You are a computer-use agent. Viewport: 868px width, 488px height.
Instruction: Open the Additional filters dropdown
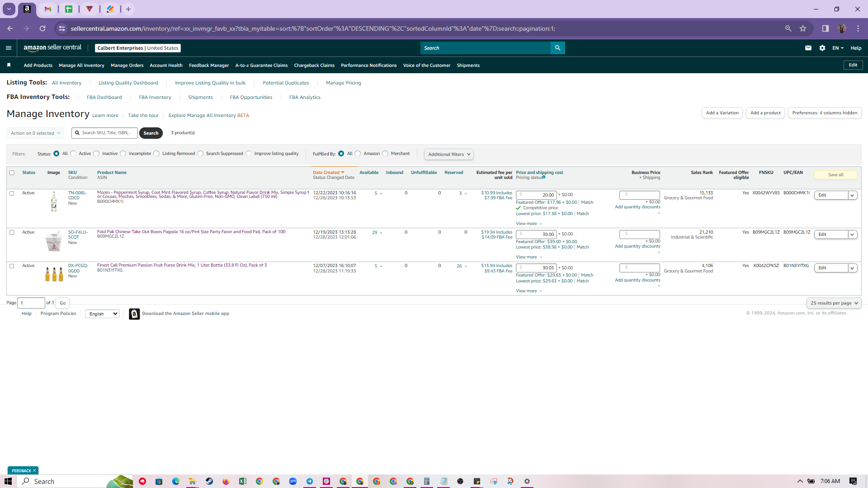pyautogui.click(x=448, y=155)
